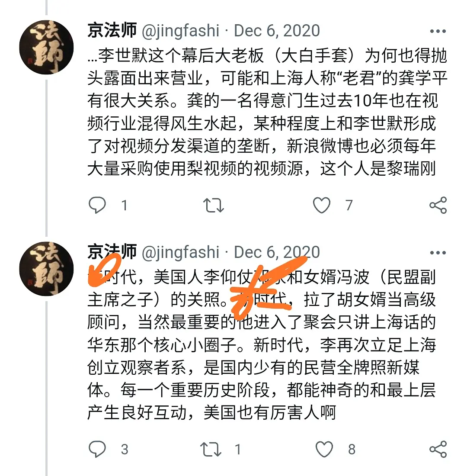The width and height of the screenshot is (467, 476).
Task: Open the first tweet's Dec 6, 2020 timestamp
Action: pos(277,31)
